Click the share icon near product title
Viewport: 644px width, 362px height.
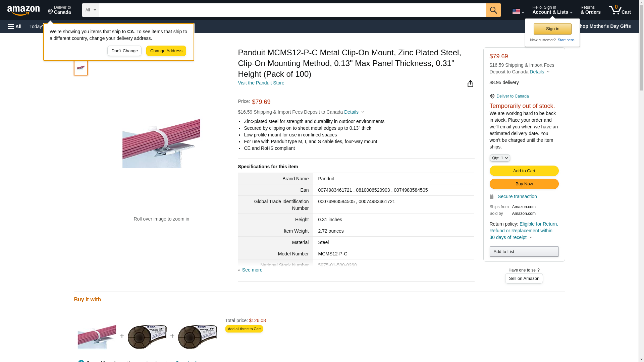pyautogui.click(x=470, y=83)
